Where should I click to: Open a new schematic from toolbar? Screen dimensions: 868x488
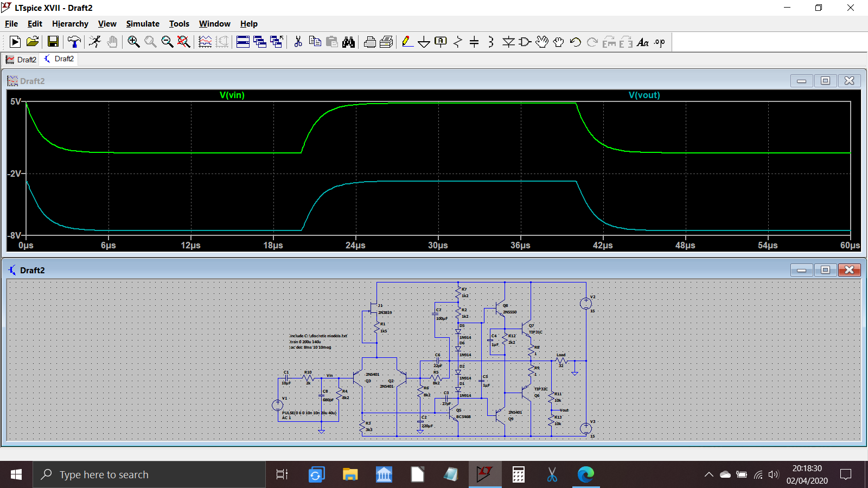[x=15, y=42]
